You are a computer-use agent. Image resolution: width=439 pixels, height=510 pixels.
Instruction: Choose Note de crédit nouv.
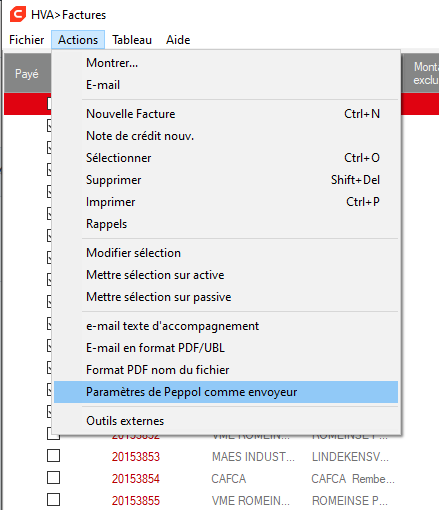point(226,136)
